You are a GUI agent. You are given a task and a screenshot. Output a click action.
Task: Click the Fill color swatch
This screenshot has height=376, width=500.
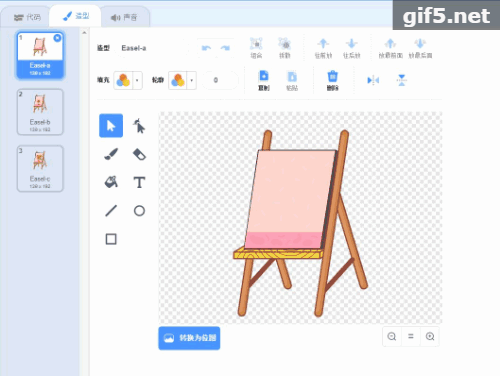click(x=123, y=80)
